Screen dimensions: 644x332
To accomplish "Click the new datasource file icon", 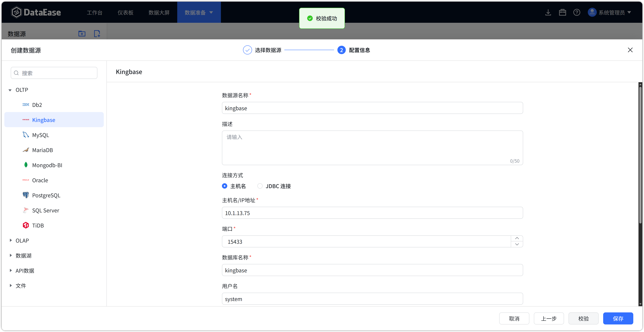I will tap(97, 34).
